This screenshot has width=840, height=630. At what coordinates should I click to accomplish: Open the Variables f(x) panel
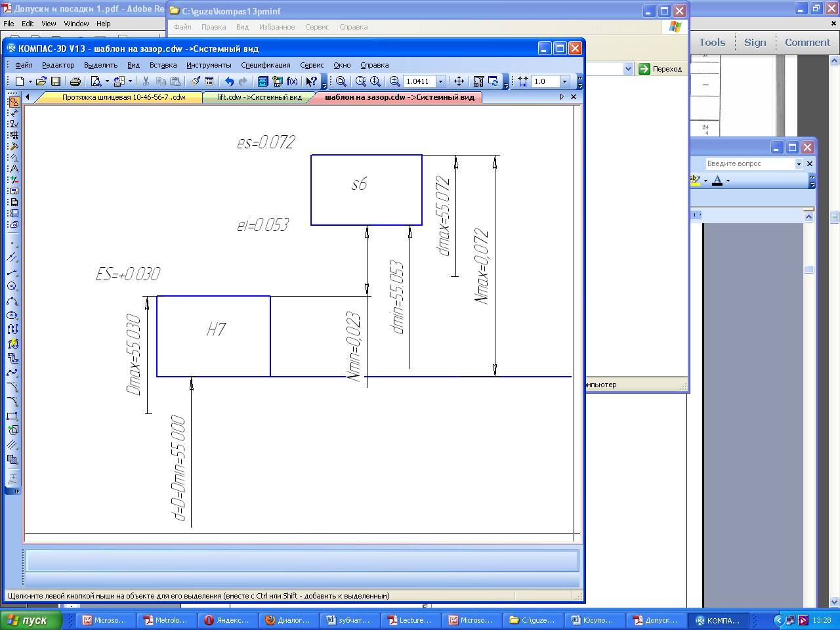292,81
